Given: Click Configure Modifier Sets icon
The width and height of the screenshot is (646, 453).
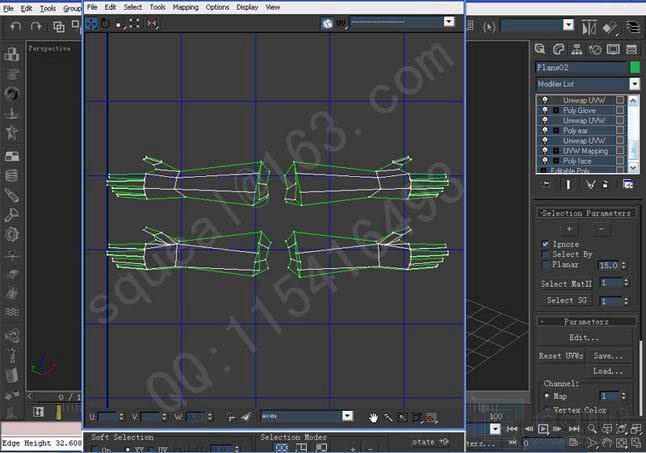Looking at the screenshot, I should point(627,184).
